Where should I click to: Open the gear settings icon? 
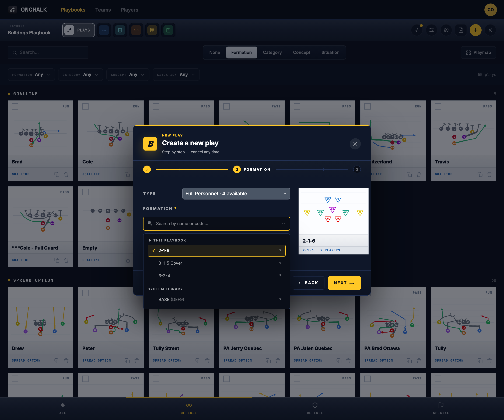[x=446, y=30]
